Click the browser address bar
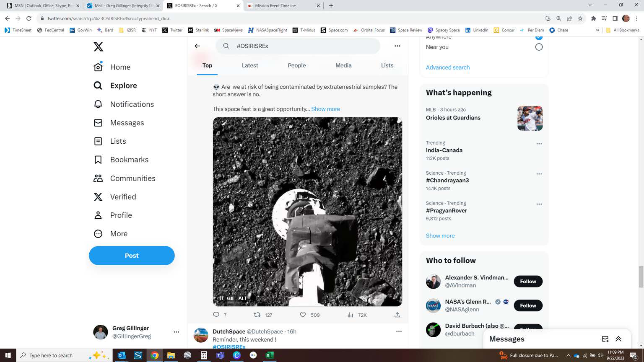 tap(289, 18)
